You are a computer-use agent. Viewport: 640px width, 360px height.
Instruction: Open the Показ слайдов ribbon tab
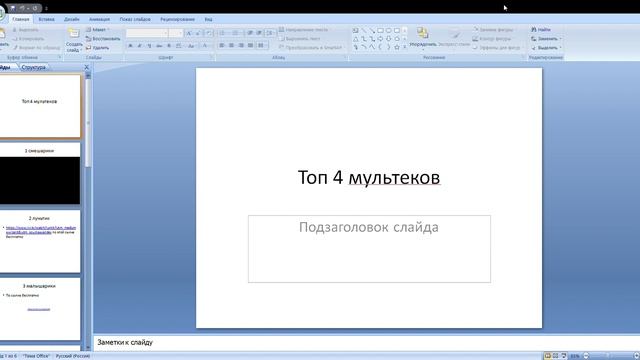point(135,19)
